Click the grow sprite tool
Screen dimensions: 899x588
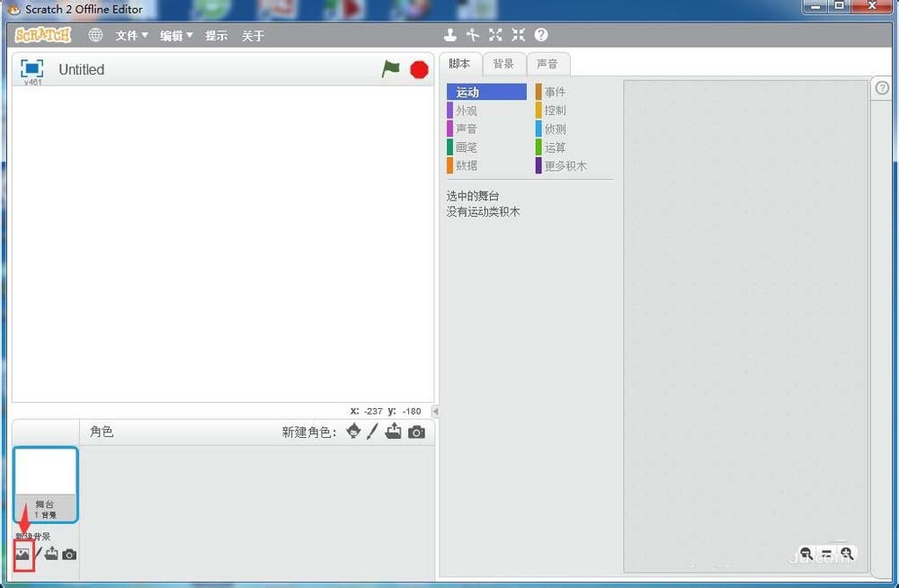[494, 35]
